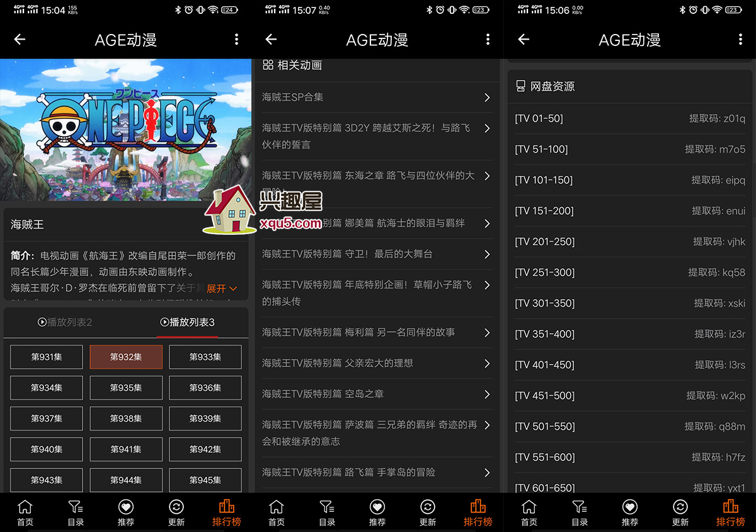Tap 更新 refresh icon on right screen
The image size is (756, 532).
pos(680,512)
